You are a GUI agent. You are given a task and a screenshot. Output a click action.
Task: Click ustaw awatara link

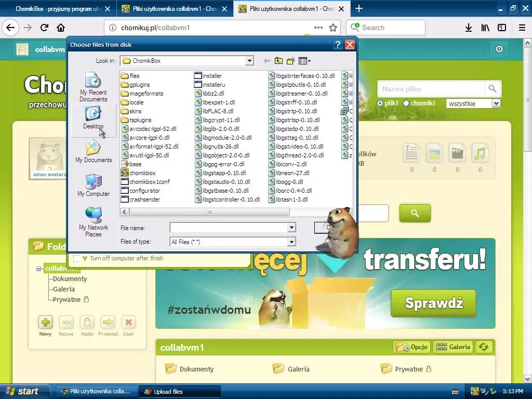pyautogui.click(x=48, y=175)
